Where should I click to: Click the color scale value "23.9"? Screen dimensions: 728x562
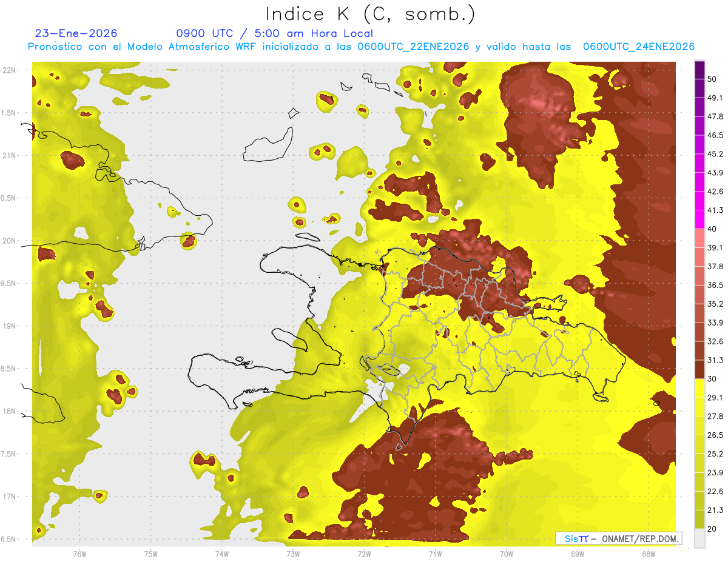coord(715,473)
